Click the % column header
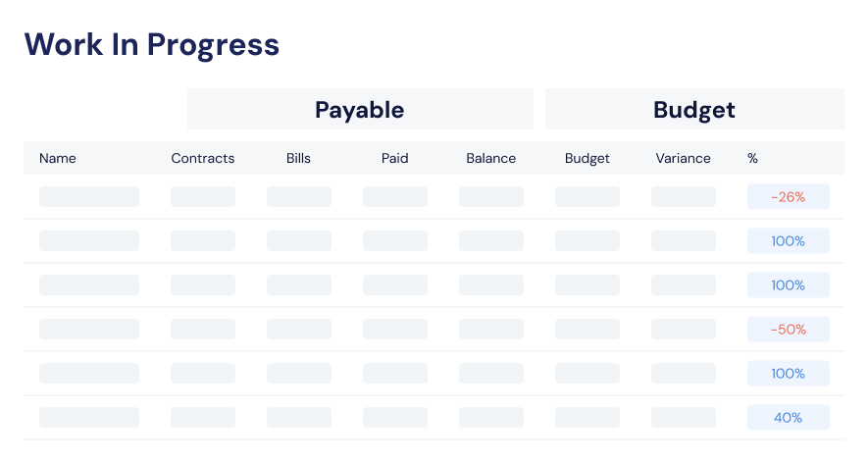This screenshot has height=463, width=868. point(752,158)
